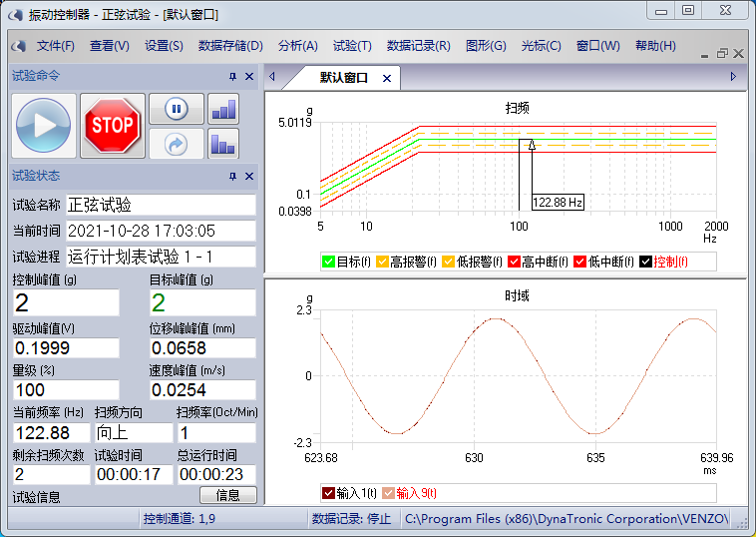Screen dimensions: 756x537
Task: Click the ascending bar chart level icon
Action: click(223, 109)
